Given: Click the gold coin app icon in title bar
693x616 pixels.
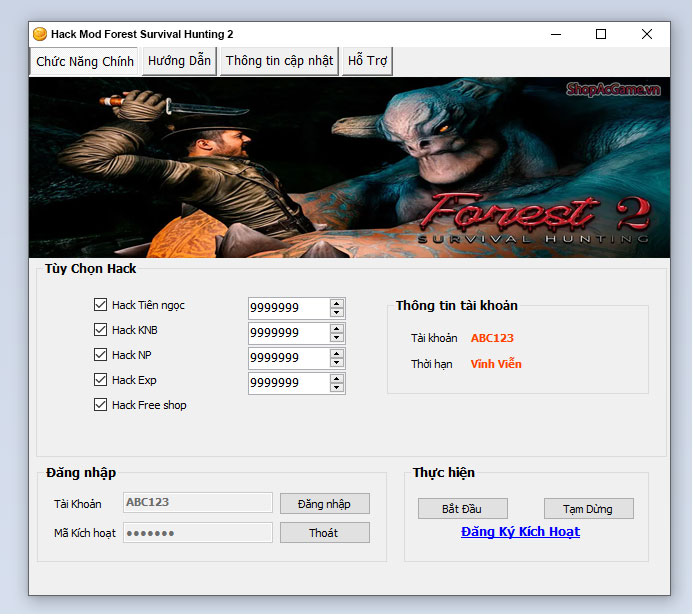Looking at the screenshot, I should click(x=40, y=34).
